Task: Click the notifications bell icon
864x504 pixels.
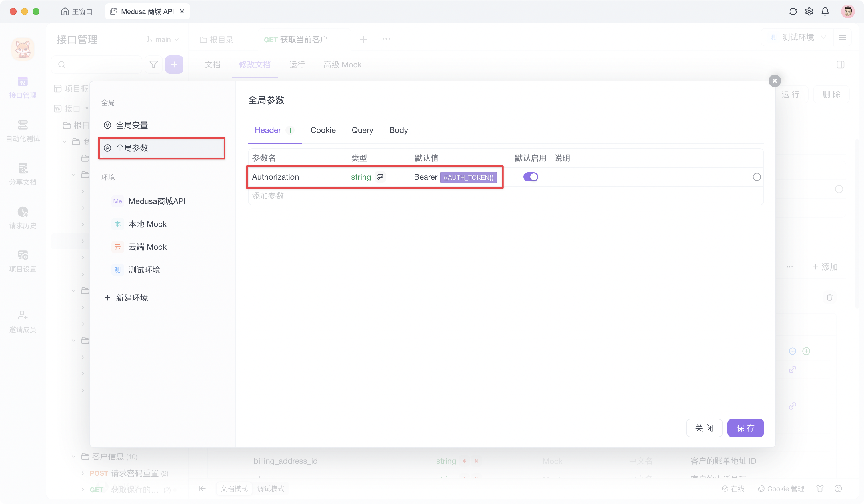Action: (x=825, y=11)
